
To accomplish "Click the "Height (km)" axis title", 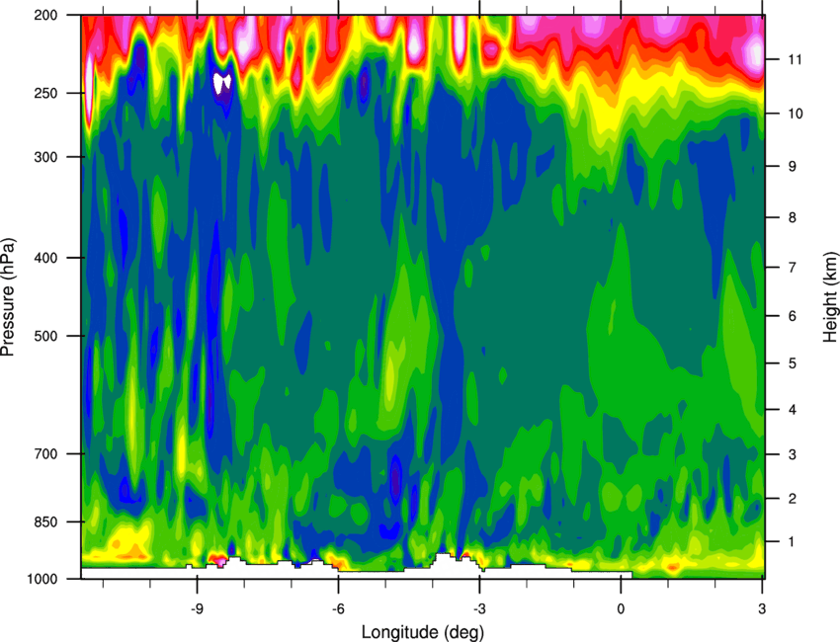I will tap(830, 297).
